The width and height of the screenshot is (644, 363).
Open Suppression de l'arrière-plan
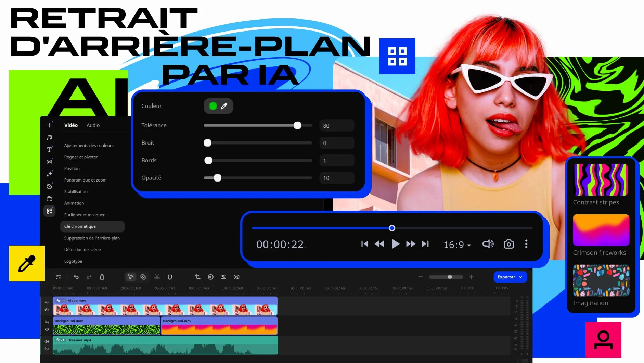click(x=92, y=238)
